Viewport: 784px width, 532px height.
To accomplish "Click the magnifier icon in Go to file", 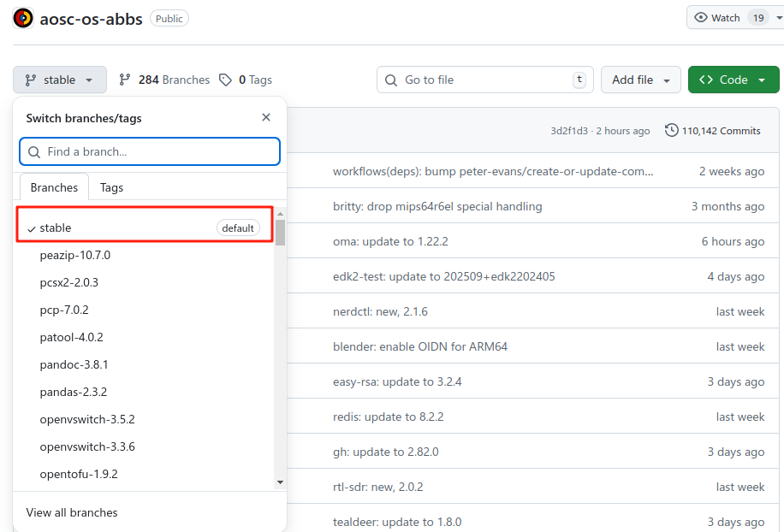I will (391, 80).
